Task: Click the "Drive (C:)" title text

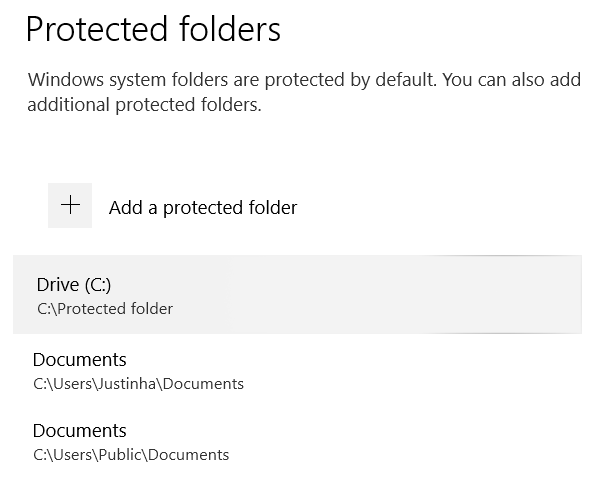Action: (x=82, y=285)
